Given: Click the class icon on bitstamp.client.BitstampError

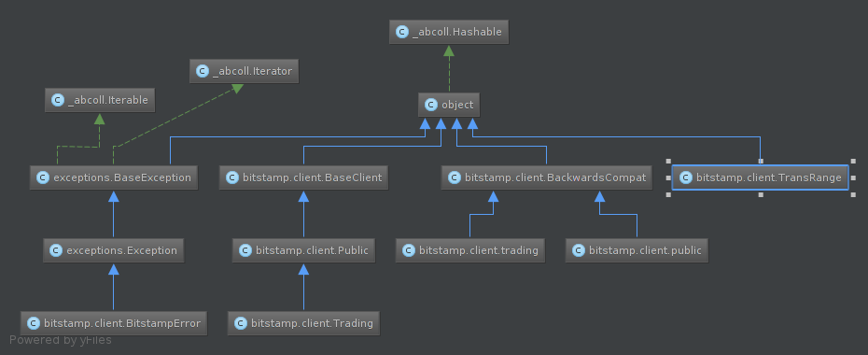Looking at the screenshot, I should 34,323.
